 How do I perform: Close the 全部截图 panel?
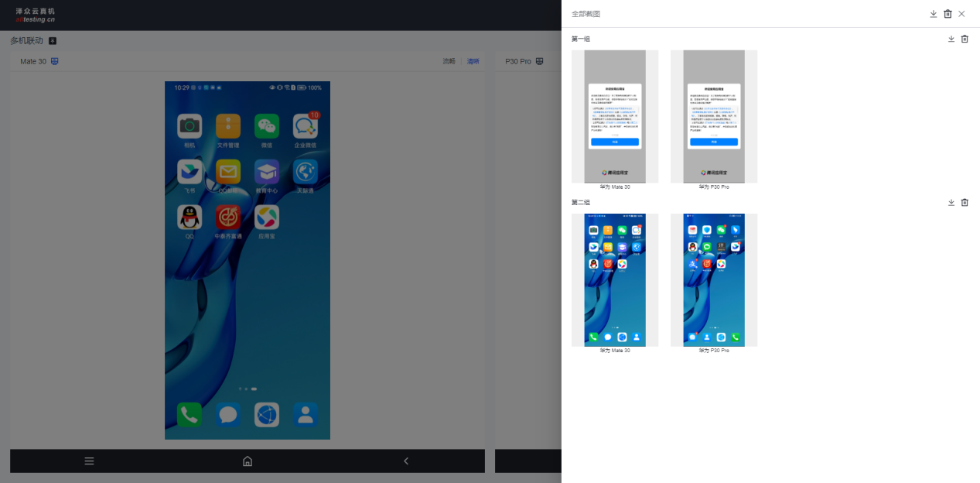point(961,14)
